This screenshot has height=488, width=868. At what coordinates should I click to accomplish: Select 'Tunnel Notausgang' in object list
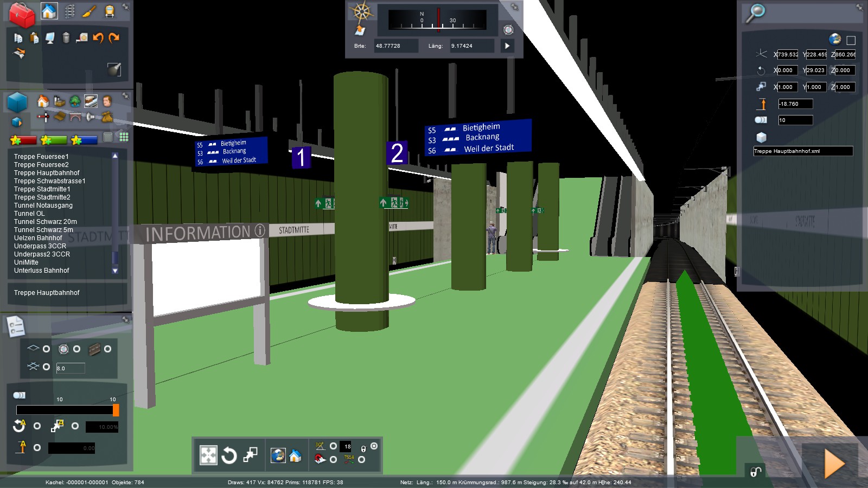(43, 206)
